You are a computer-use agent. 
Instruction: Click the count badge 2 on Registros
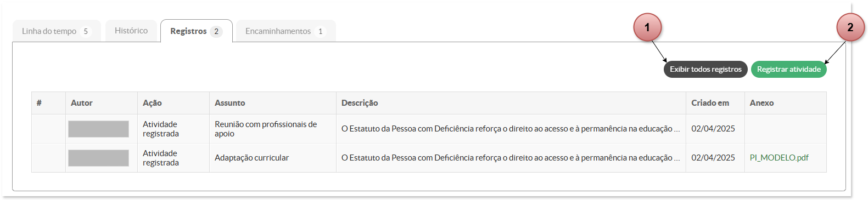(216, 31)
